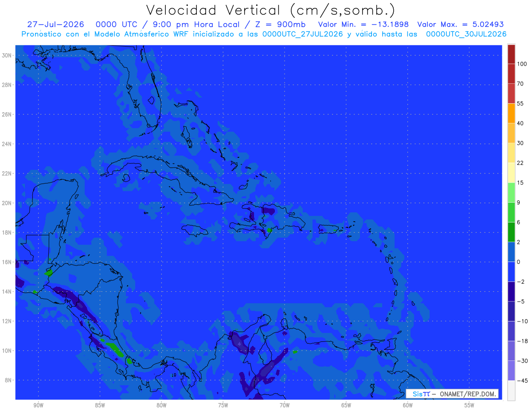
Task: Click the latitude label '28N'
Action: [x=8, y=85]
